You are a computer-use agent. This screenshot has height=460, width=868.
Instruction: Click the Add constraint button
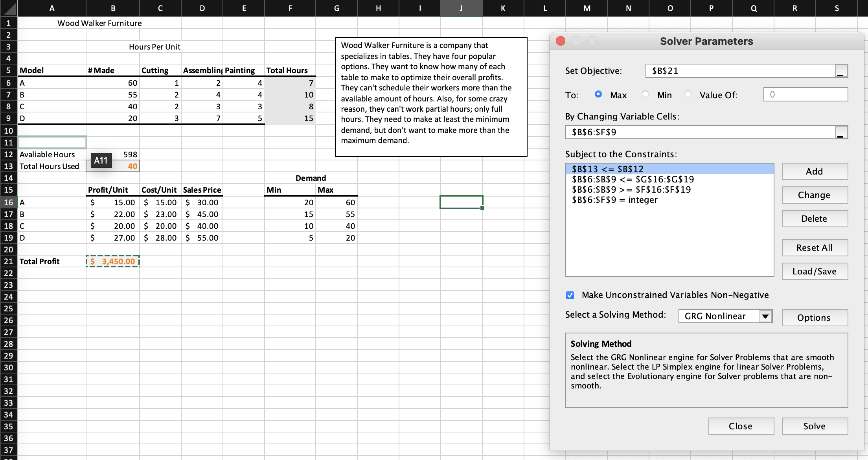815,171
